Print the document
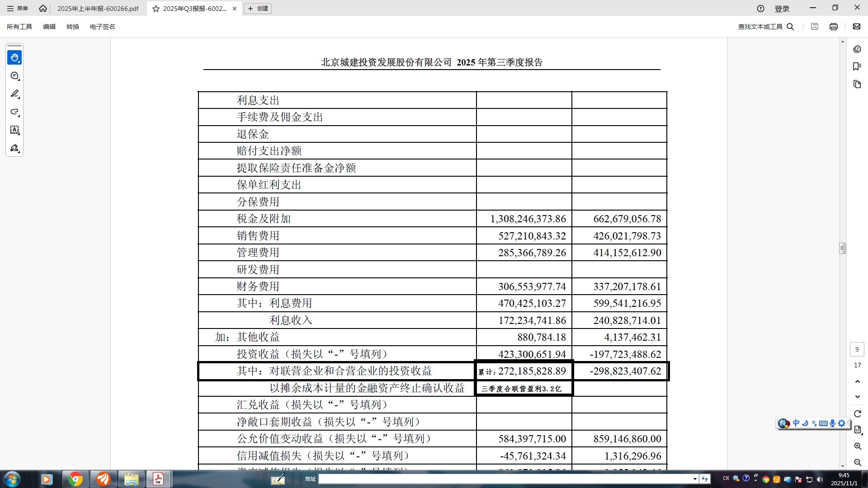 click(833, 27)
